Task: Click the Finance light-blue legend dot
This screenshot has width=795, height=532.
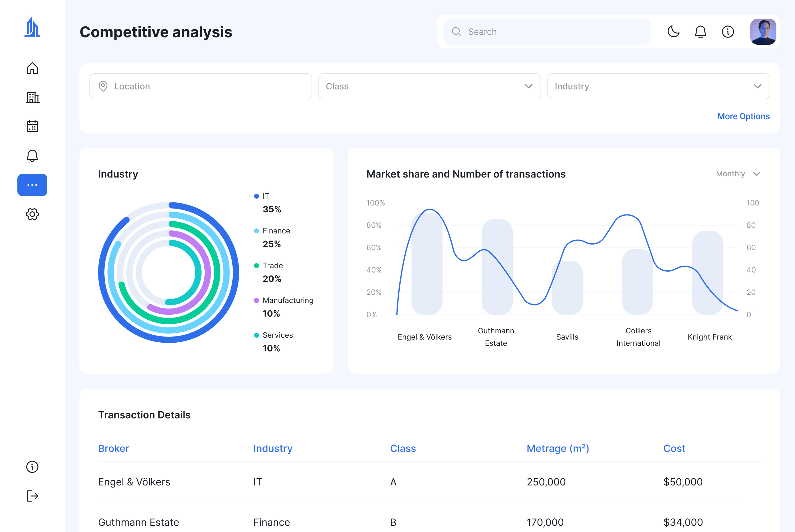Action: (x=256, y=231)
